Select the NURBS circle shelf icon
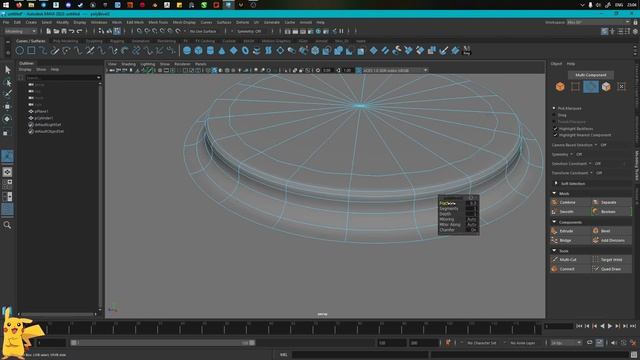This screenshot has width=640, height=360. (19, 51)
